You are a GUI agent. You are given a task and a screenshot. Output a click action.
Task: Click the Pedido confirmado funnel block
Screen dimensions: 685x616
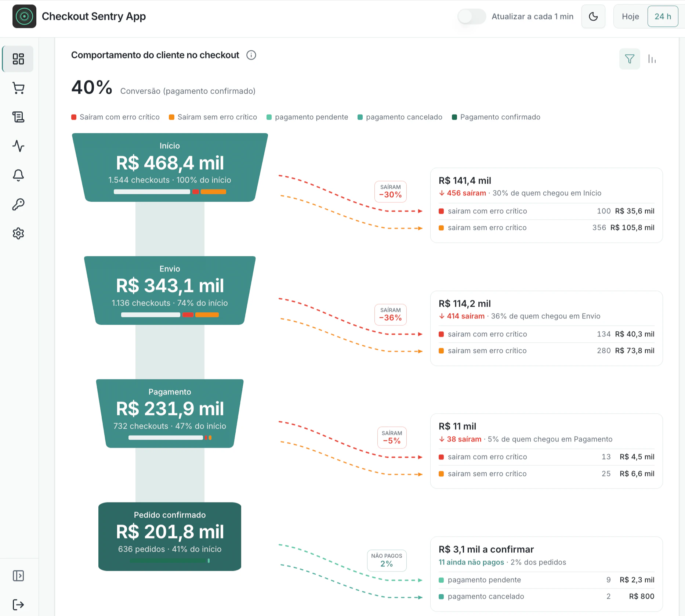(x=170, y=536)
